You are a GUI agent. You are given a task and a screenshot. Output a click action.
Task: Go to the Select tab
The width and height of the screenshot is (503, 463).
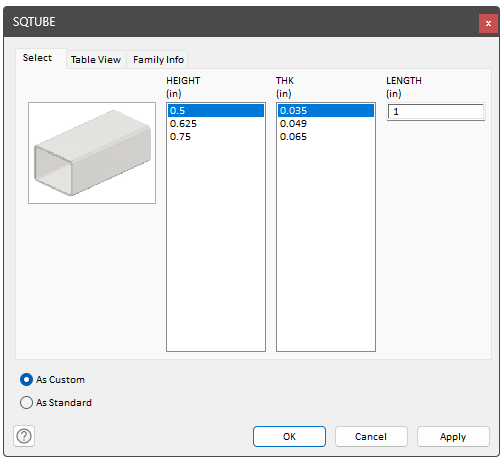[x=37, y=58]
